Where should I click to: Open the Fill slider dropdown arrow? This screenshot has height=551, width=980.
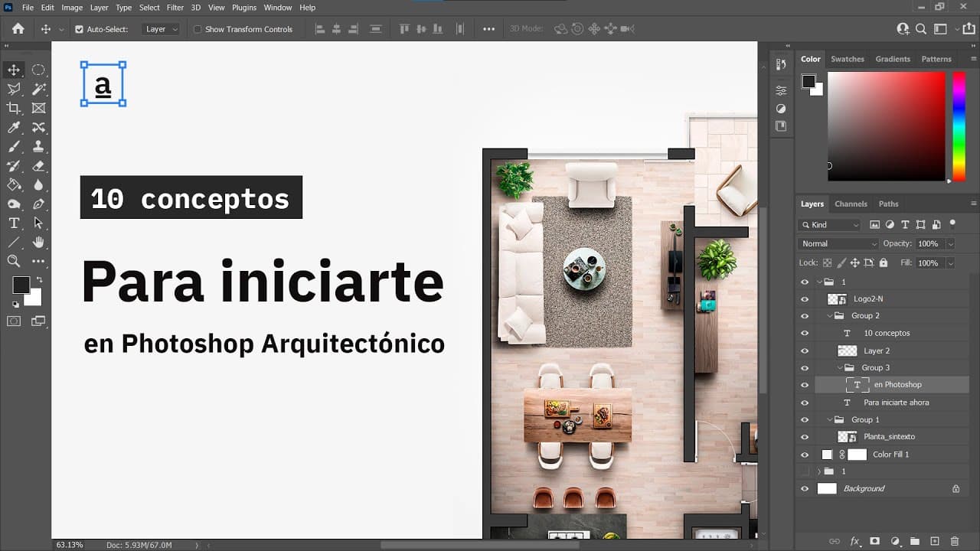pos(950,262)
